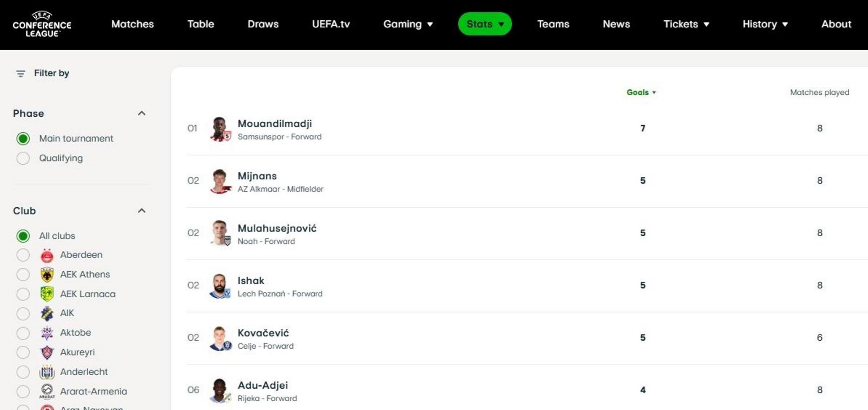
Task: Click the Anderlecht club crest
Action: (x=47, y=372)
